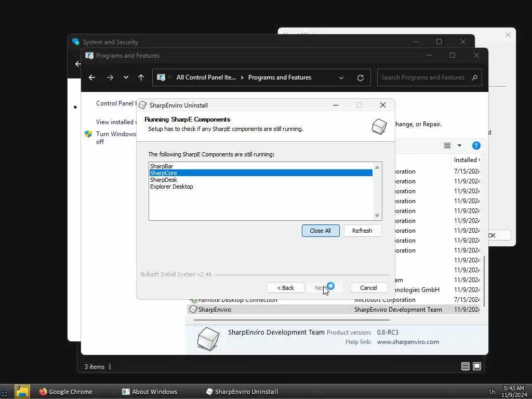Open Control Panel Home link

[116, 103]
